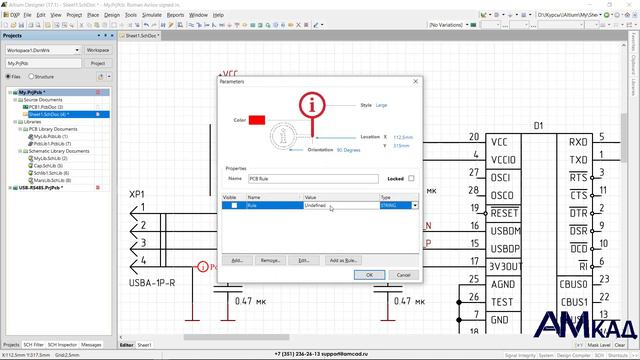Click the Save toolbar icon
Screen dimensions: 640x360
tap(21, 25)
